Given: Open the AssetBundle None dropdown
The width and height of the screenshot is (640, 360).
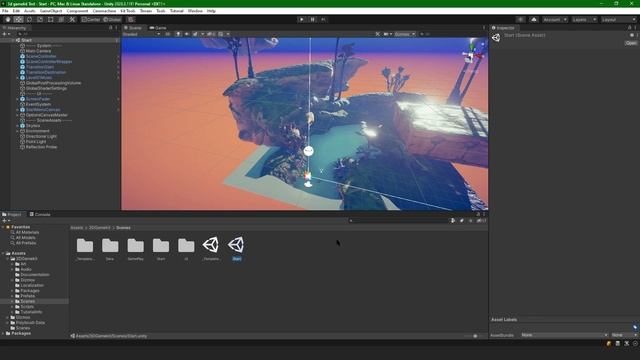Looking at the screenshot, I should point(564,335).
